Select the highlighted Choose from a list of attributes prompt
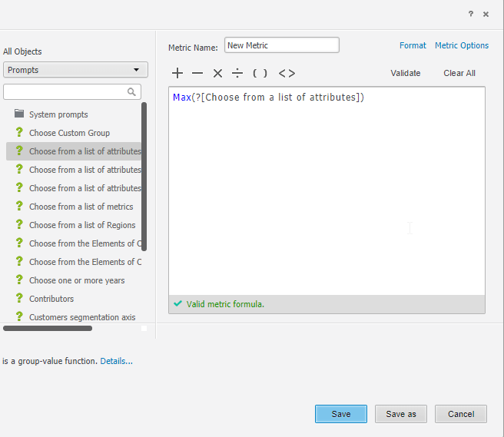504x437 pixels. (x=74, y=151)
